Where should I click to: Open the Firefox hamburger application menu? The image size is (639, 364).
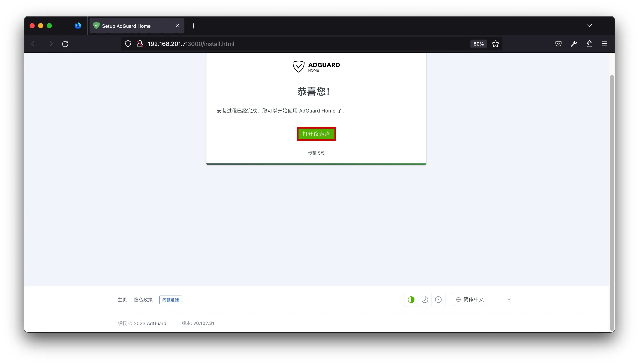pyautogui.click(x=605, y=44)
